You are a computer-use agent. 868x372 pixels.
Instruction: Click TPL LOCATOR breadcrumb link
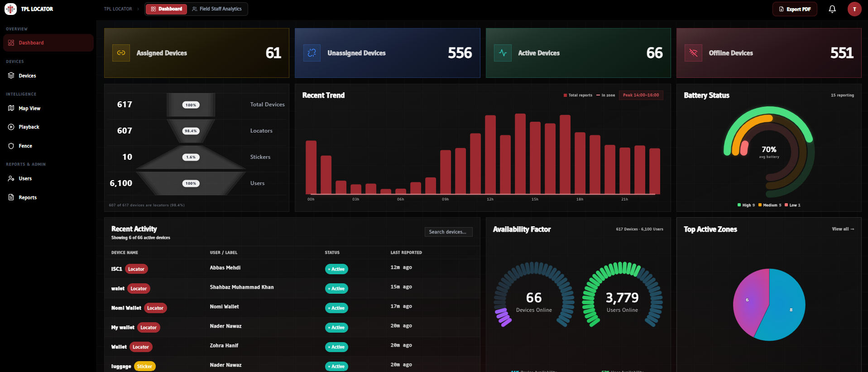pos(118,9)
